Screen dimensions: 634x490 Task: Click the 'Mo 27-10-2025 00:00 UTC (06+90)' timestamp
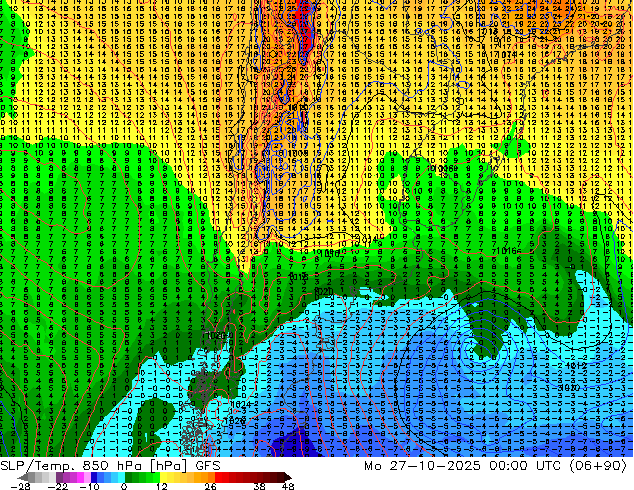pyautogui.click(x=495, y=466)
